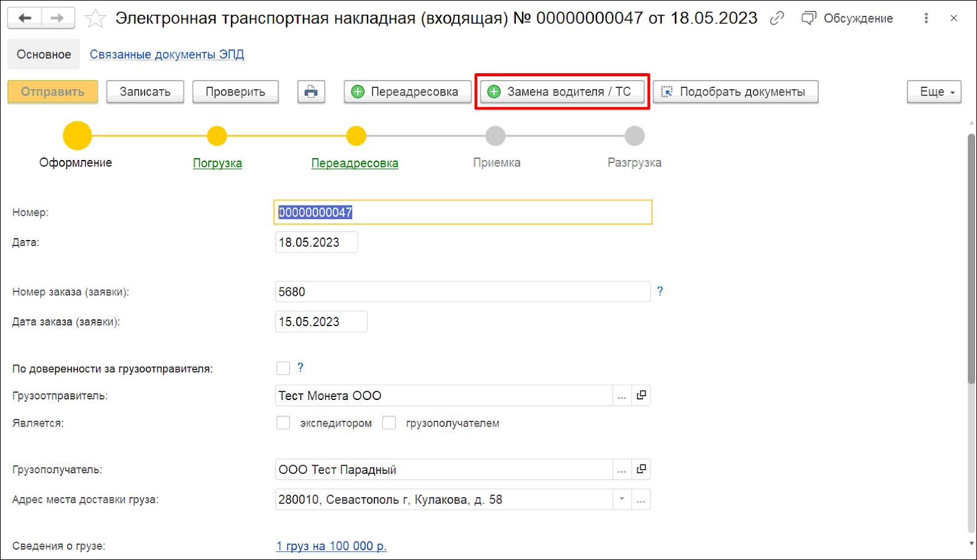
Task: Switch to the Основное tab
Action: point(44,54)
